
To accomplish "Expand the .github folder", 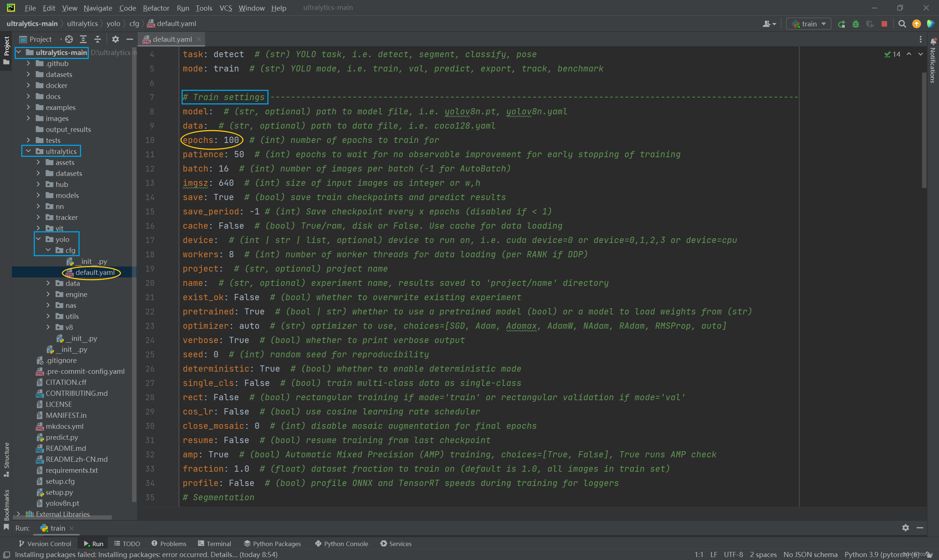I will pos(28,63).
